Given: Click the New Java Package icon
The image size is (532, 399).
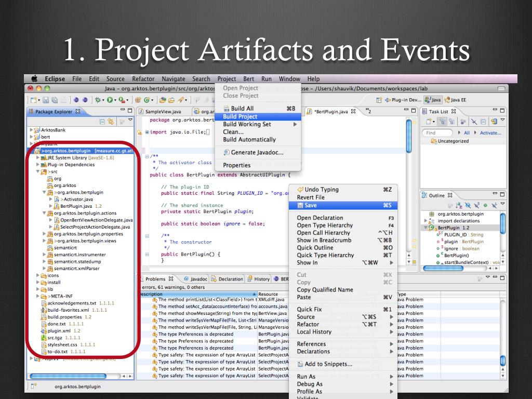Looking at the screenshot, I should 138,100.
